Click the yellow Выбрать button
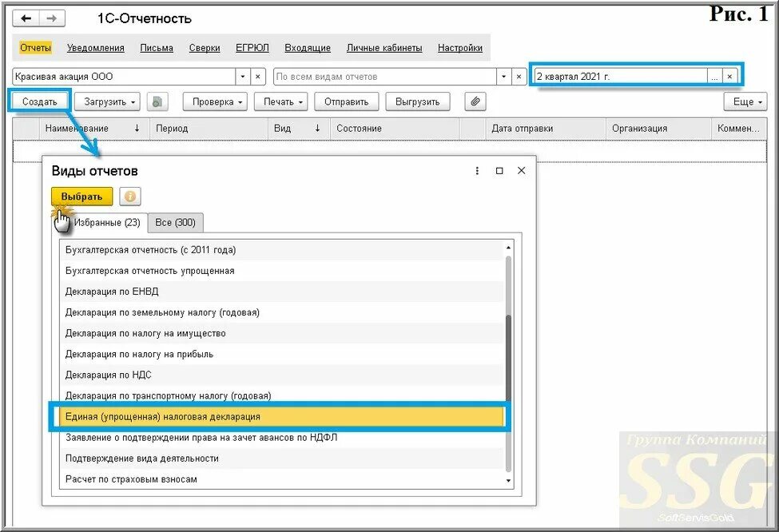The width and height of the screenshot is (779, 532). [x=82, y=197]
